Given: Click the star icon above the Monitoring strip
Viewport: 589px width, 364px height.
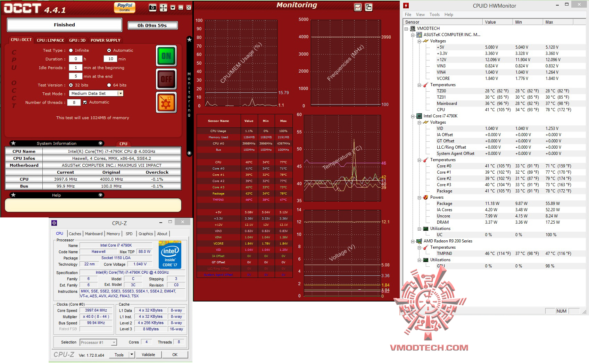Looking at the screenshot, I should coord(189,40).
